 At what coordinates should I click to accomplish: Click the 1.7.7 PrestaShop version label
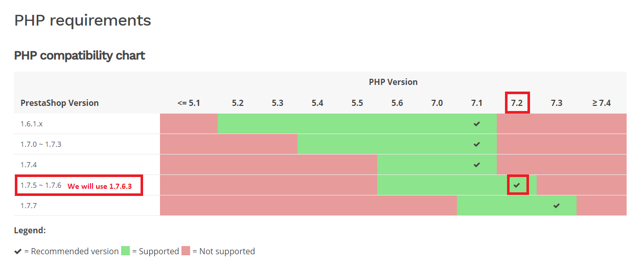[29, 206]
